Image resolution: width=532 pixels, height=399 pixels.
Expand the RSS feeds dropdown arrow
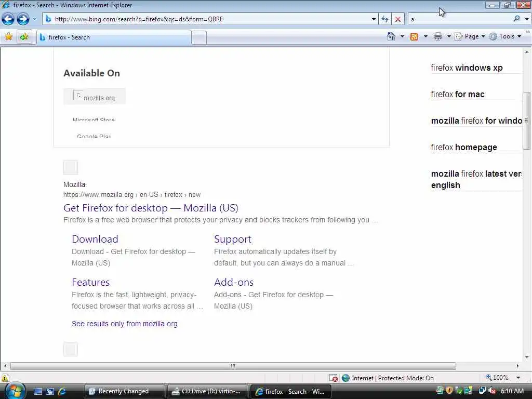(x=425, y=36)
